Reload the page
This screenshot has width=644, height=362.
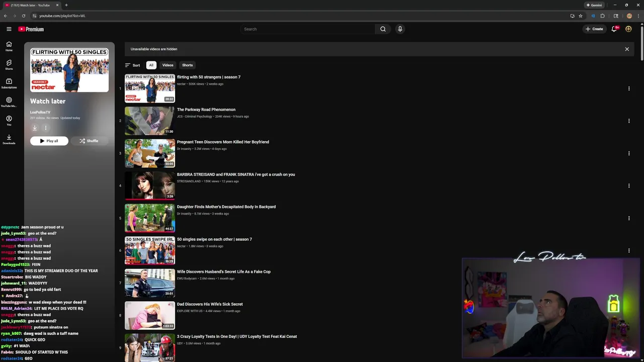[x=23, y=16]
